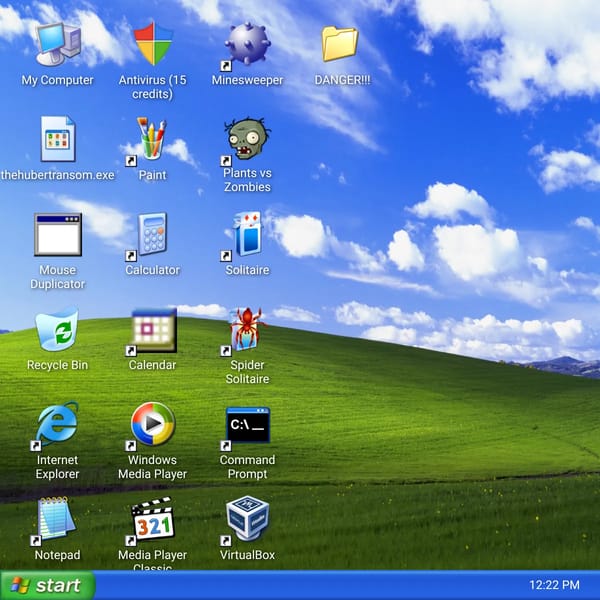
Task: Select the "VirtualBox" label text
Action: coord(247,555)
